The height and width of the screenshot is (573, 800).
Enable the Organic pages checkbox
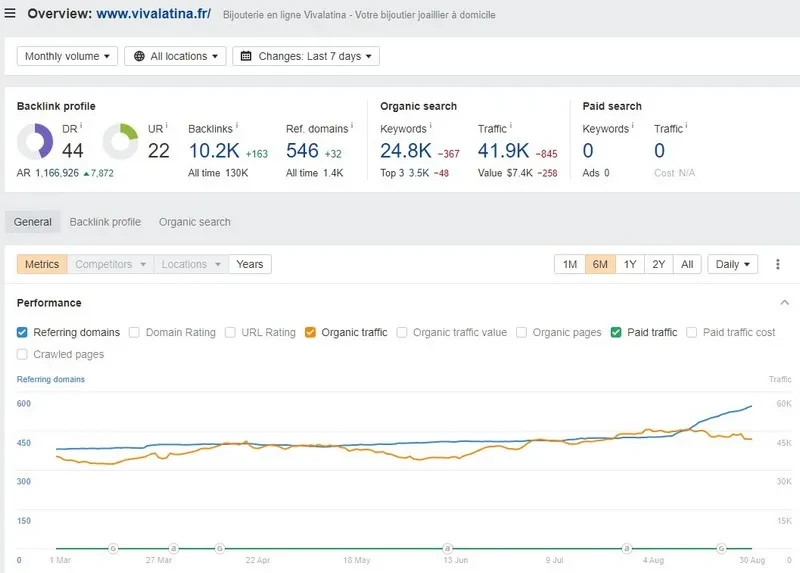click(521, 333)
